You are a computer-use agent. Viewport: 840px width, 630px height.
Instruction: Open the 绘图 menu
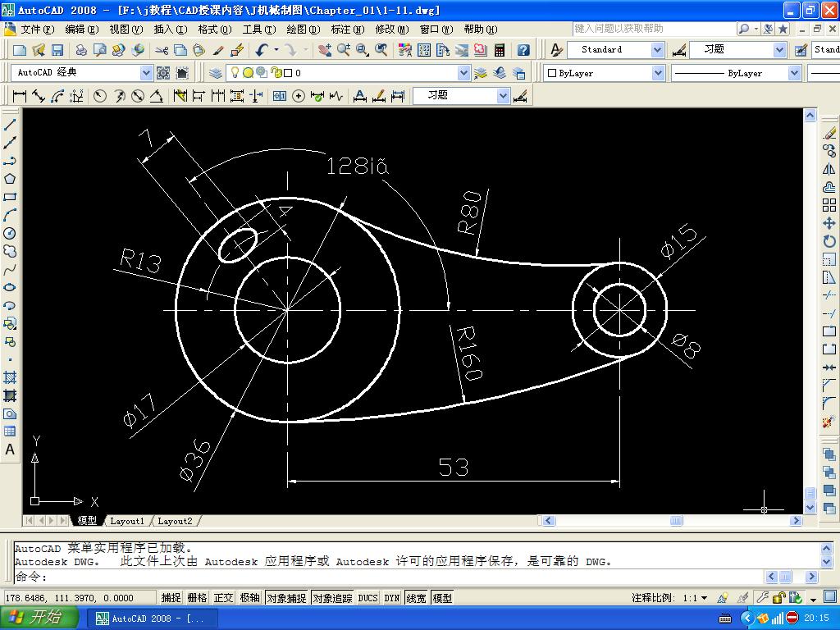point(304,30)
